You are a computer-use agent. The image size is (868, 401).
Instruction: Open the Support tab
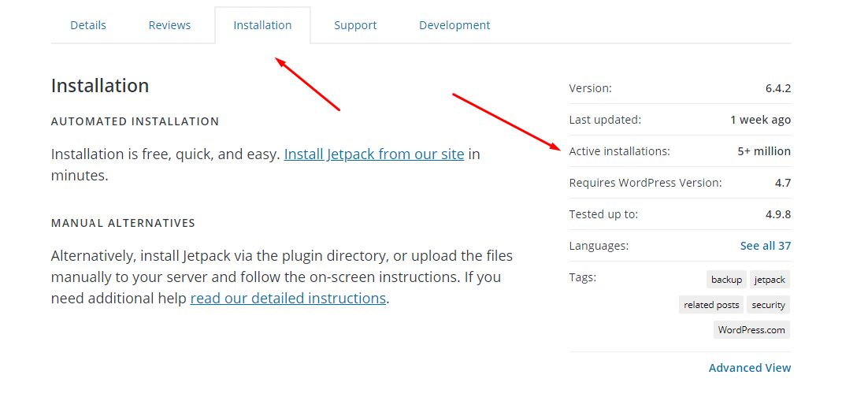pos(355,25)
